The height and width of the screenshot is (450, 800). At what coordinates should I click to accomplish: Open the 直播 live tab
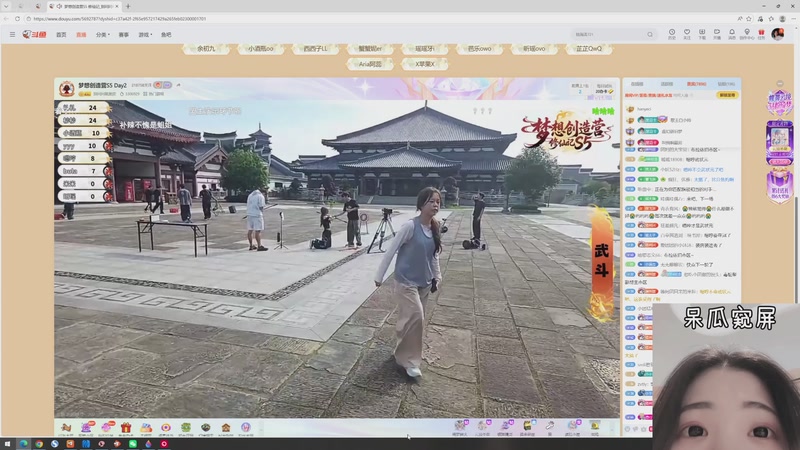coord(81,35)
